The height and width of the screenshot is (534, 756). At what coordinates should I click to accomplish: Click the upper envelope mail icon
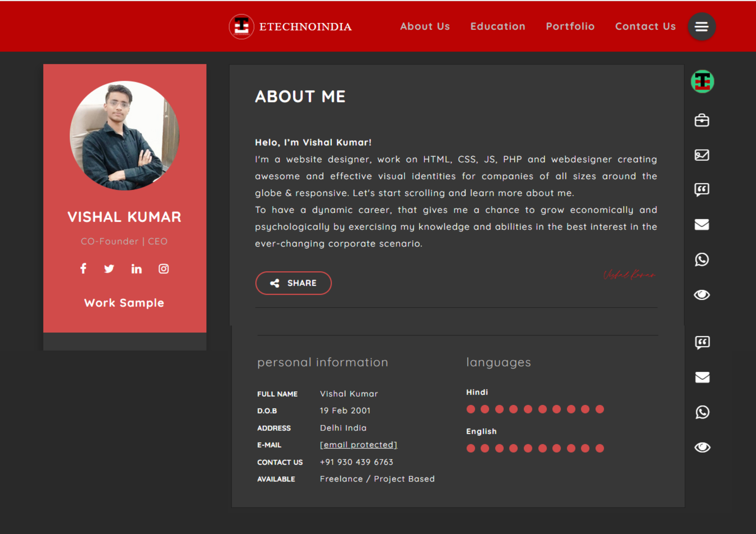point(701,224)
